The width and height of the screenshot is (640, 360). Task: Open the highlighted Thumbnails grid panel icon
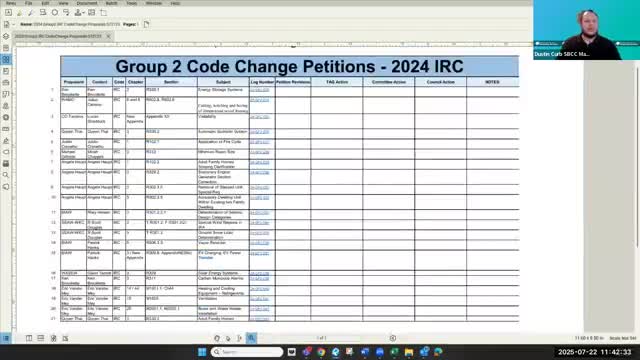pyautogui.click(x=6, y=60)
